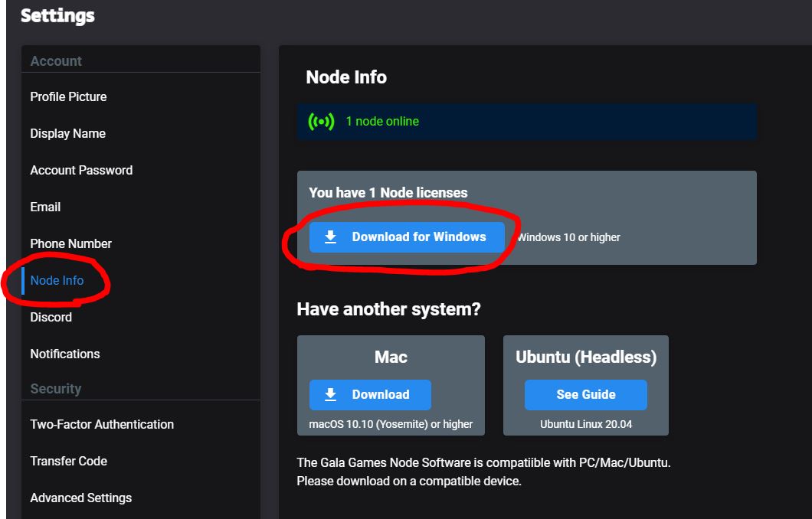Click the node online signal icon
Screen dimensions: 812x519
321,122
